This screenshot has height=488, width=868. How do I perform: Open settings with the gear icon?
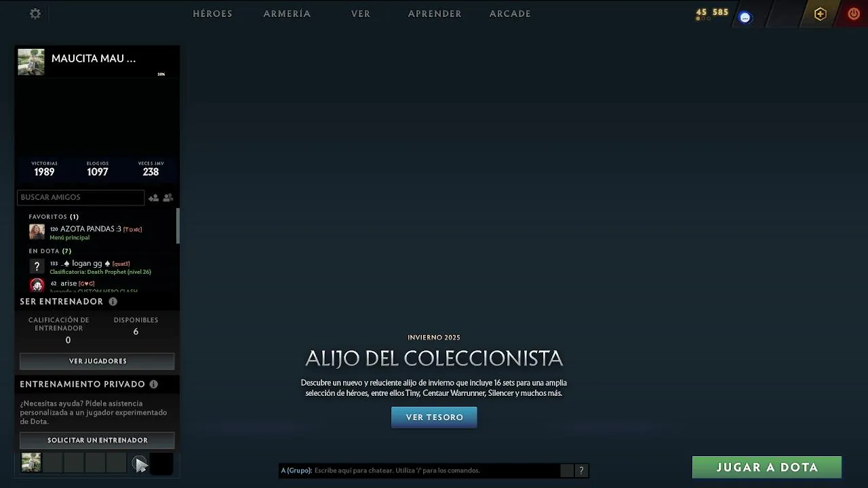pyautogui.click(x=35, y=14)
